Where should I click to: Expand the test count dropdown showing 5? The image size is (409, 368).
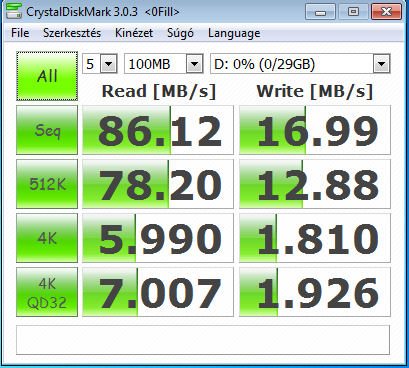[108, 64]
